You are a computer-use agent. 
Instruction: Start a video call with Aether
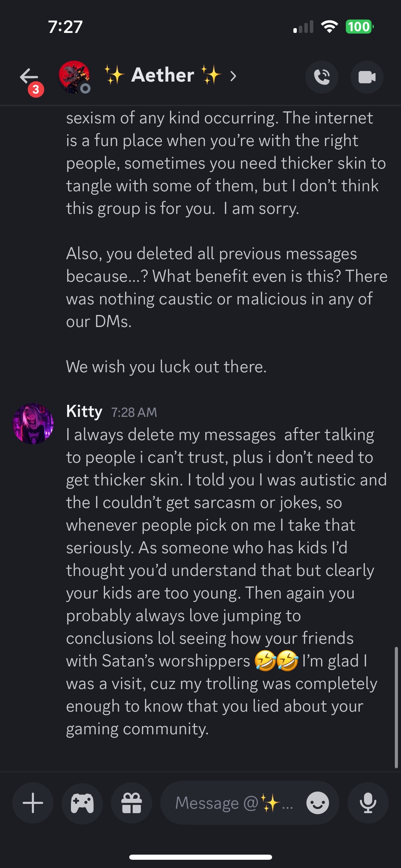coord(367,77)
